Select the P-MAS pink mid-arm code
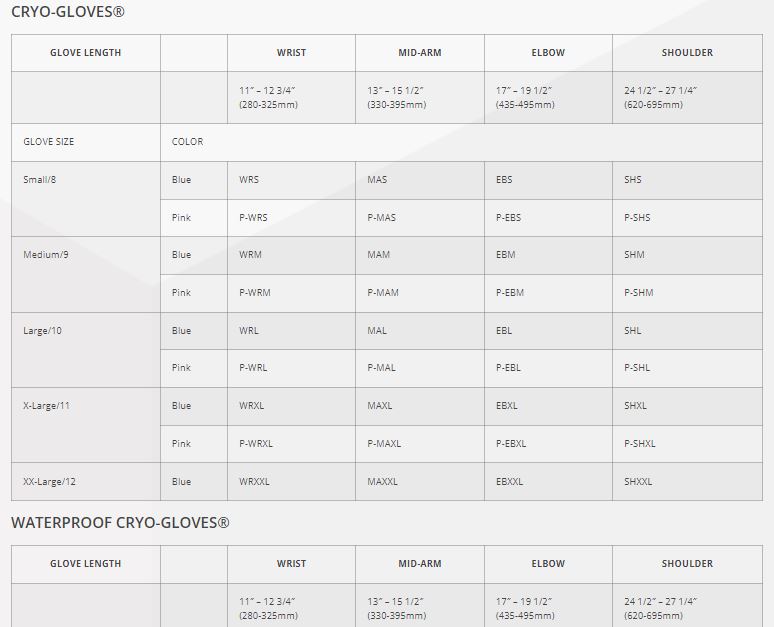The image size is (774, 627). click(381, 218)
